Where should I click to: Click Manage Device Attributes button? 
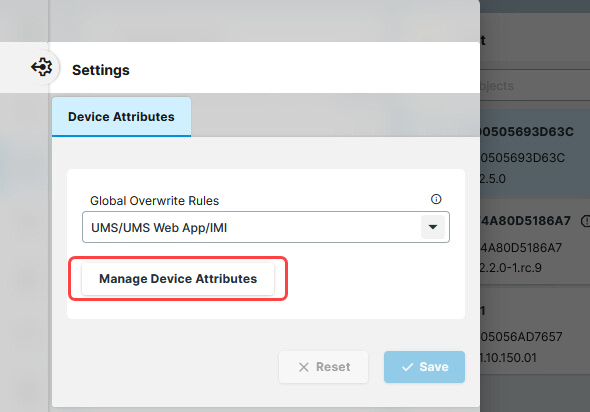178,279
